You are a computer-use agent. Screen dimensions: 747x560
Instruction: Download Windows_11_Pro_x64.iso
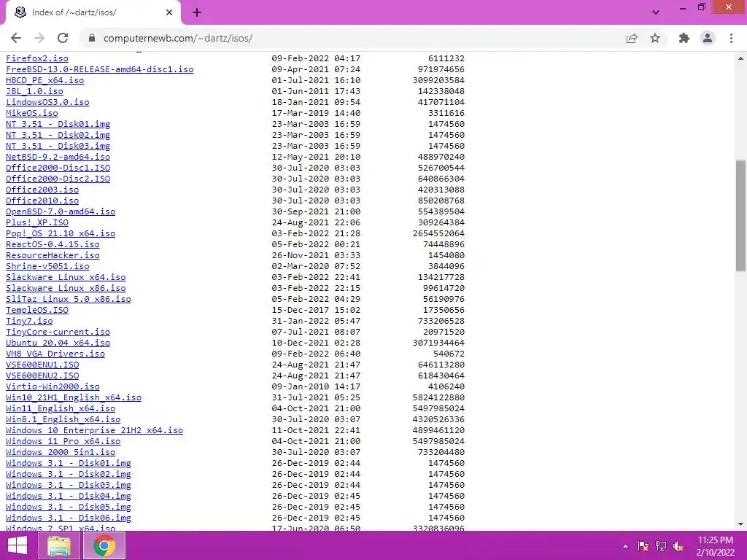coord(63,441)
